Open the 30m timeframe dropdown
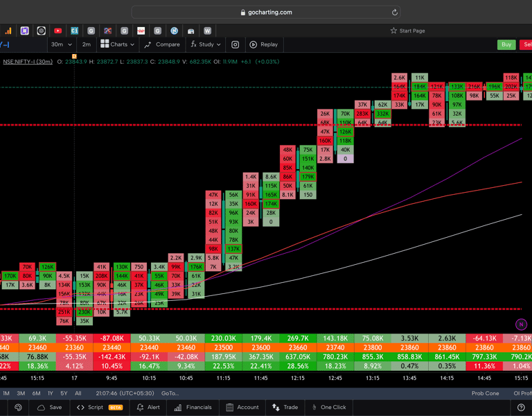This screenshot has width=532, height=416. point(62,44)
